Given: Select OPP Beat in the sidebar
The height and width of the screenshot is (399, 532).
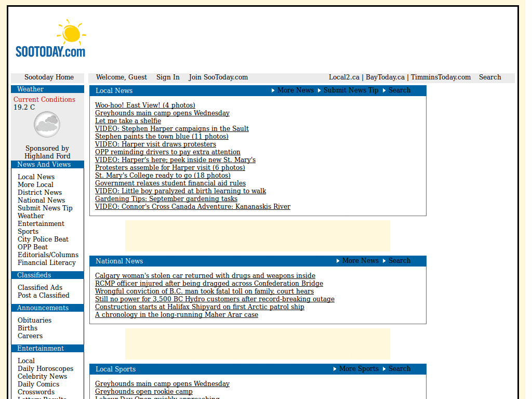Looking at the screenshot, I should pyautogui.click(x=33, y=247).
